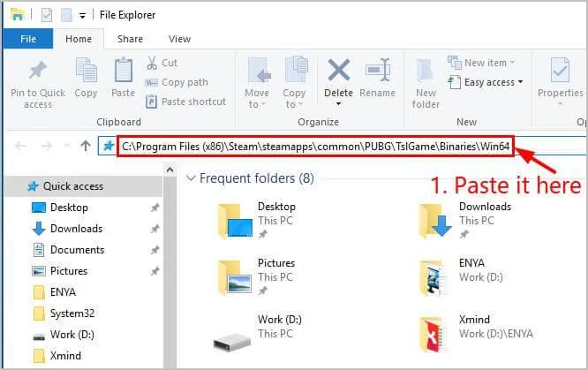Select Pictures in the navigation pane
Screen dimensions: 588x370
pyautogui.click(x=69, y=270)
